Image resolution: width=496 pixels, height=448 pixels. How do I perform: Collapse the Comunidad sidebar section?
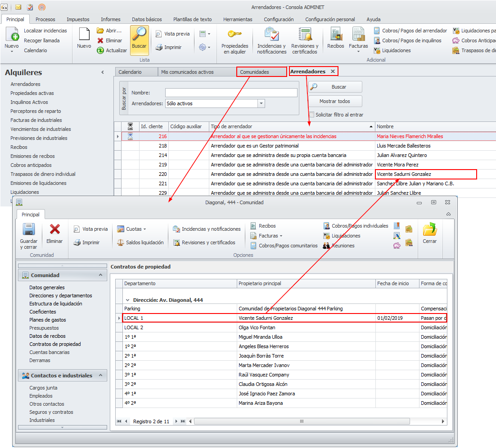pyautogui.click(x=100, y=275)
